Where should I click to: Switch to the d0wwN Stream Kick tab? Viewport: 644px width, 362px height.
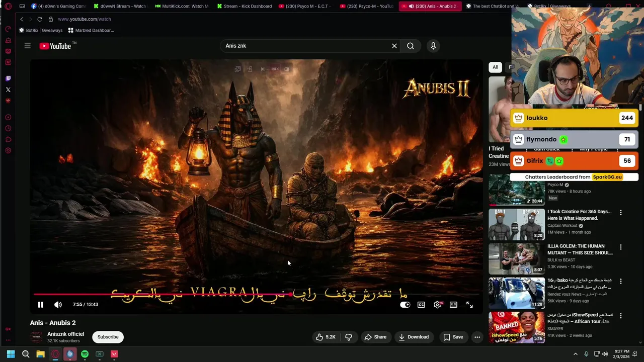[x=120, y=6]
